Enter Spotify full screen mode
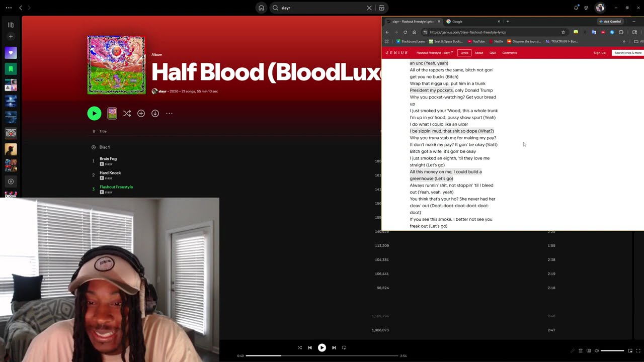The width and height of the screenshot is (644, 362). pos(638,351)
